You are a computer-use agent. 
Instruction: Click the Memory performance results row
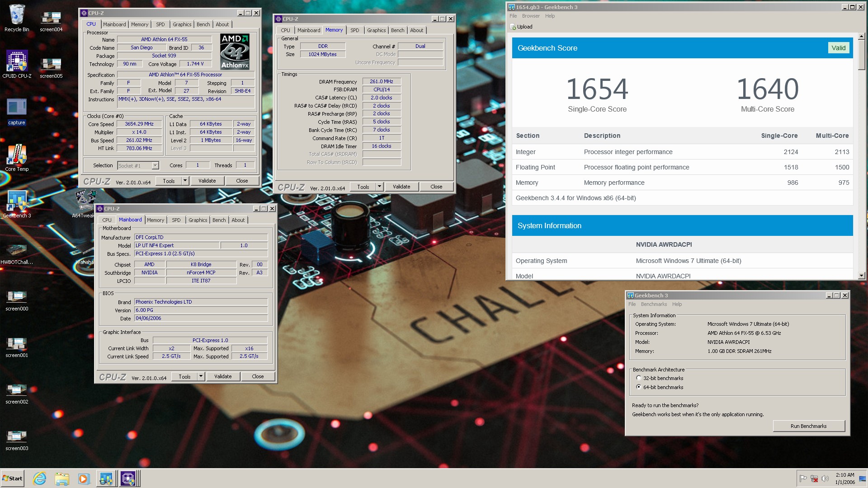[682, 183]
